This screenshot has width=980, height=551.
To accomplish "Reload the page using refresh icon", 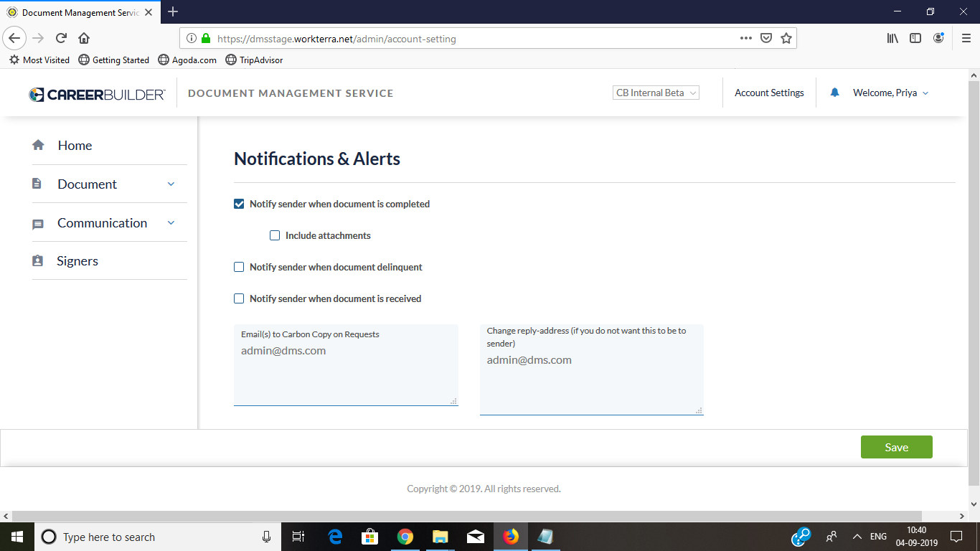I will [x=61, y=38].
